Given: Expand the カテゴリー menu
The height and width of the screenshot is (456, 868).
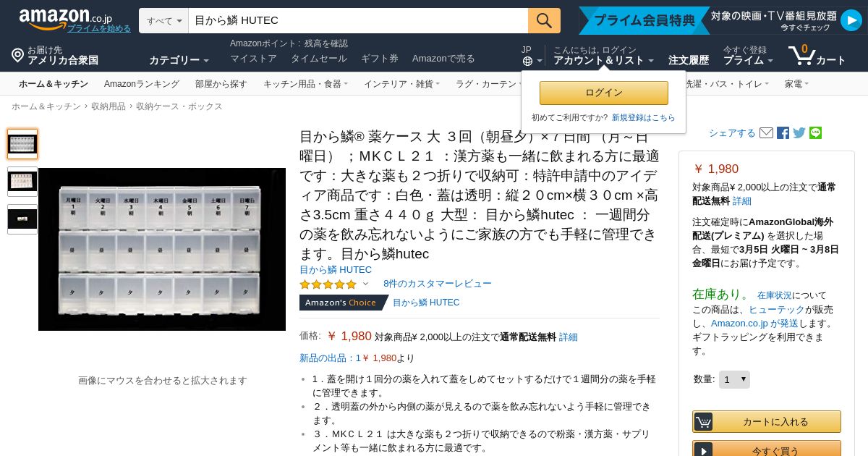Looking at the screenshot, I should (179, 60).
